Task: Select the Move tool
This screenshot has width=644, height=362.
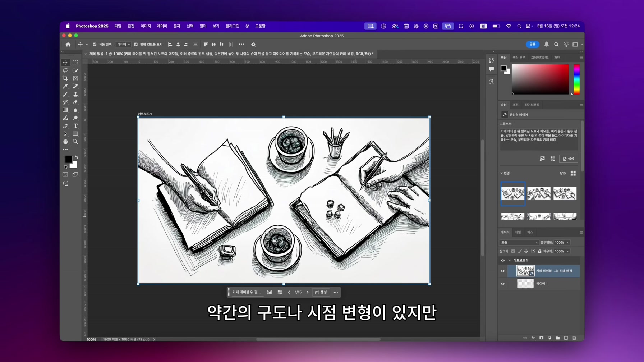Action: coord(65,63)
